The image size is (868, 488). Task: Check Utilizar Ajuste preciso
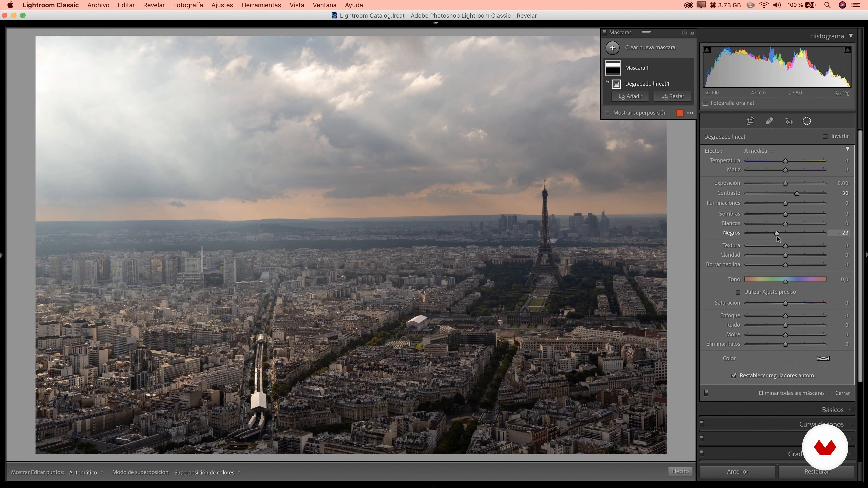738,292
